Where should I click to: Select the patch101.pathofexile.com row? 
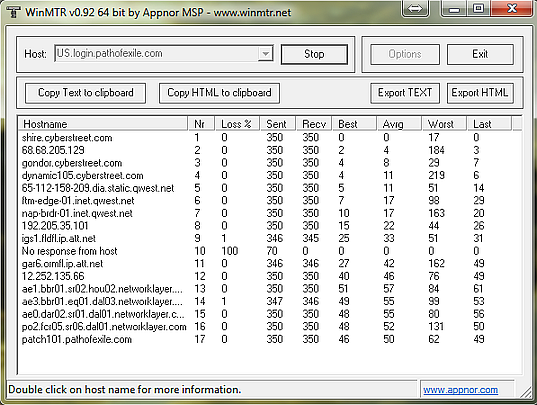pos(269,339)
